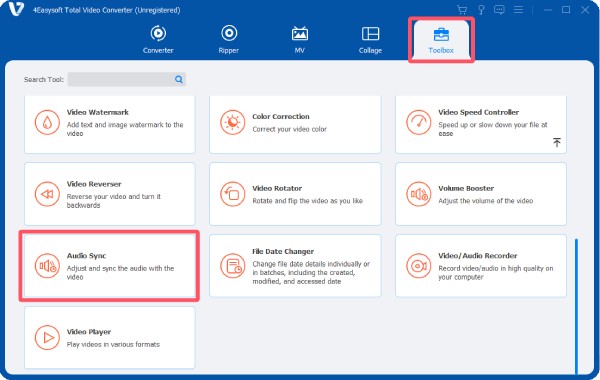600x380 pixels.
Task: Minimize the application window
Action: click(548, 10)
